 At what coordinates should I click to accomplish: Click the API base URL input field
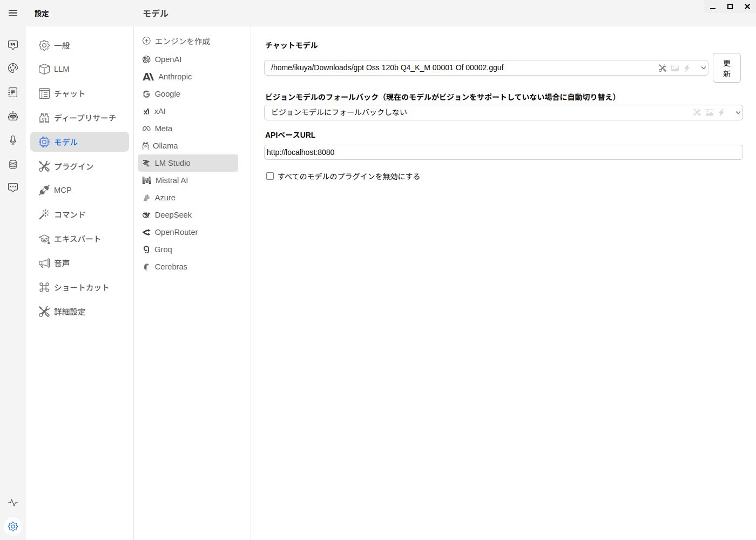pyautogui.click(x=503, y=152)
